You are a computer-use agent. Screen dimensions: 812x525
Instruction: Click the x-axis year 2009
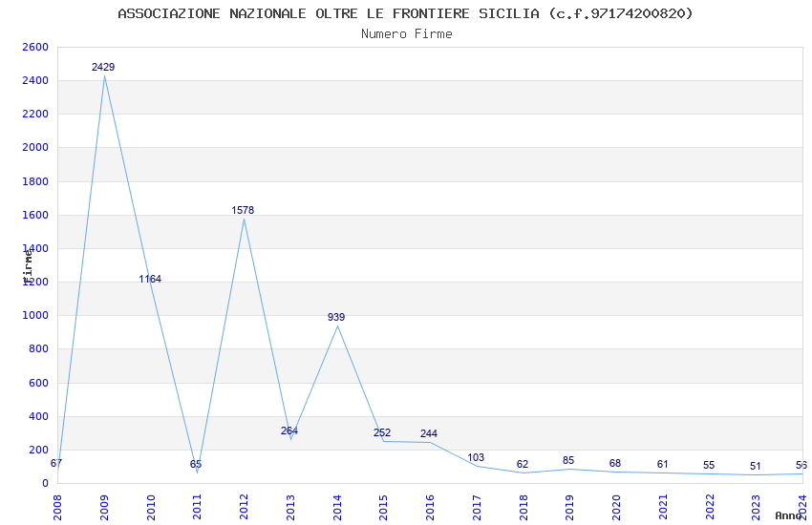point(104,507)
